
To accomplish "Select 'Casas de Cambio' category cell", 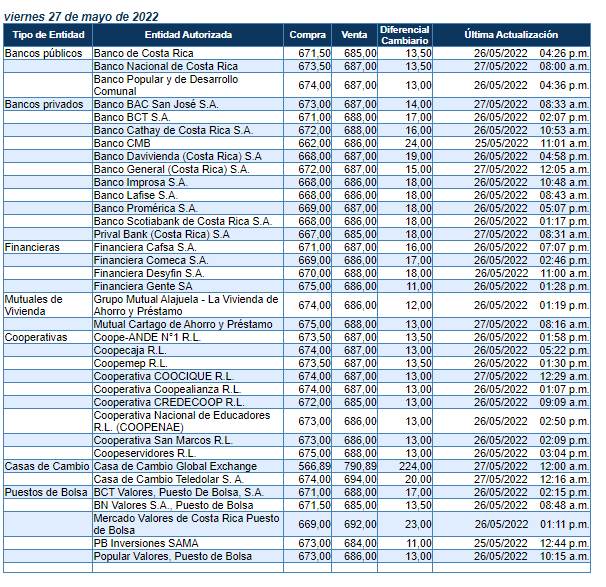I will tap(47, 466).
